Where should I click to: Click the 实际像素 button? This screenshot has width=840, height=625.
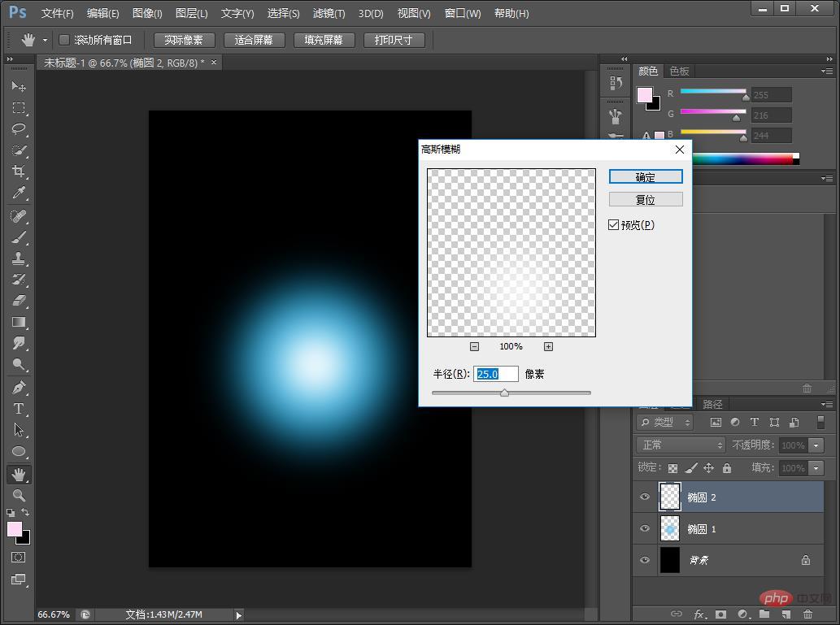pos(184,40)
